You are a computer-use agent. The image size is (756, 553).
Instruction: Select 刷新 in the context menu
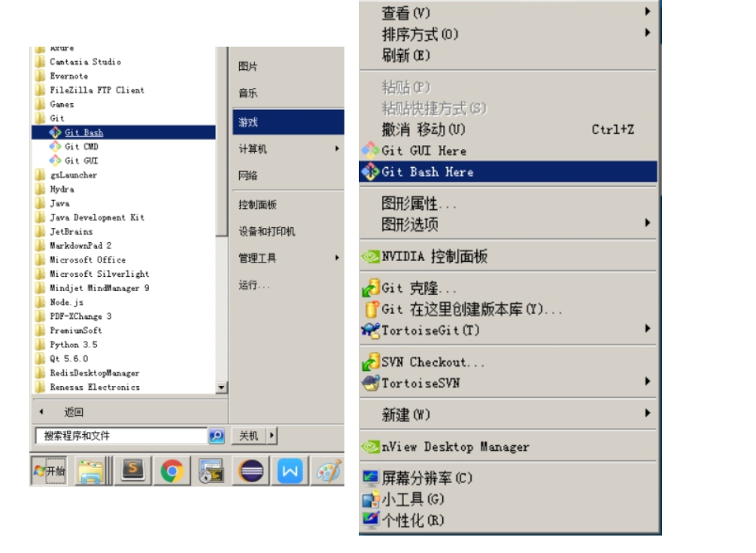click(508, 55)
